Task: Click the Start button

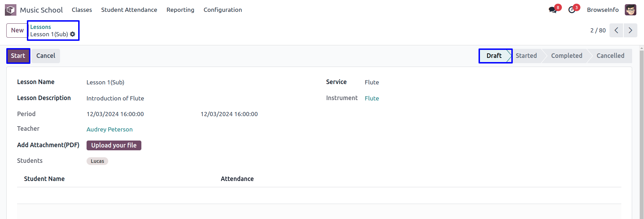Action: point(18,56)
